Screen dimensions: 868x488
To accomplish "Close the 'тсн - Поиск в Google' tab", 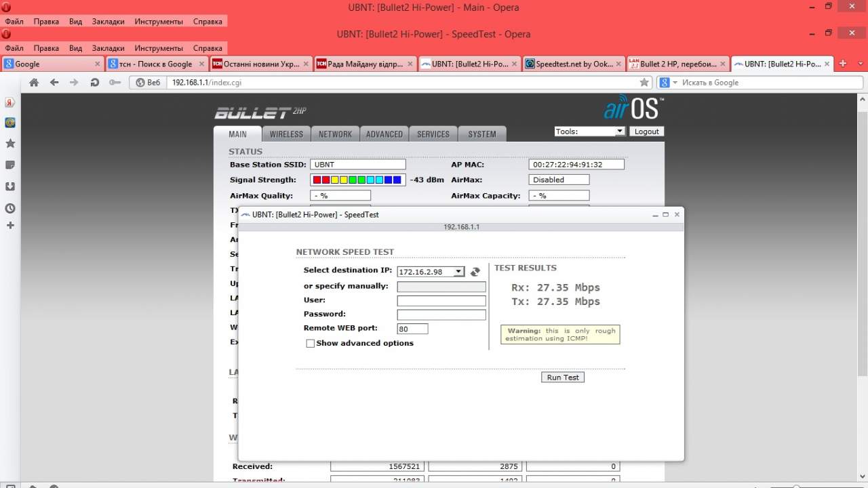I will tap(201, 64).
